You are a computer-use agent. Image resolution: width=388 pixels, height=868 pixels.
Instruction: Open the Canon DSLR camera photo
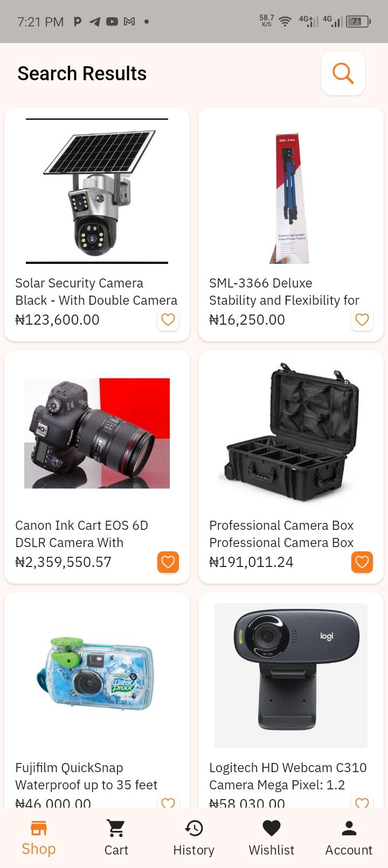(97, 433)
